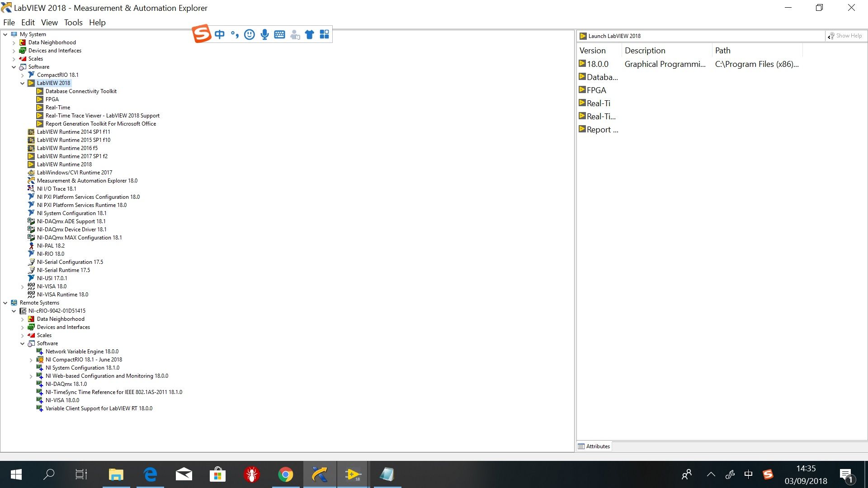Screen dimensions: 868x488
Task: Click the LabVIEW Runtime 2014 SP1 f11 icon
Action: point(31,132)
